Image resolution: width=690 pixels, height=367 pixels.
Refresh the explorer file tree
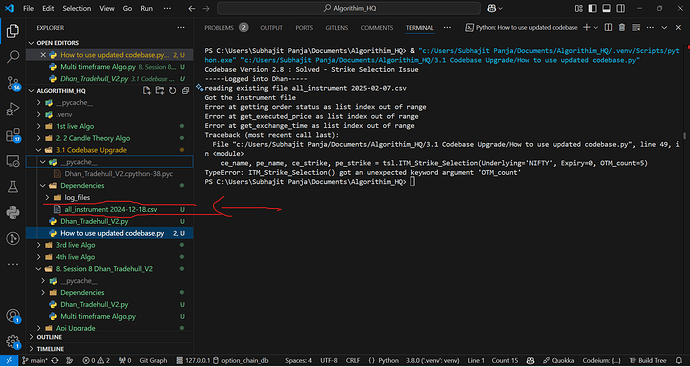point(172,91)
